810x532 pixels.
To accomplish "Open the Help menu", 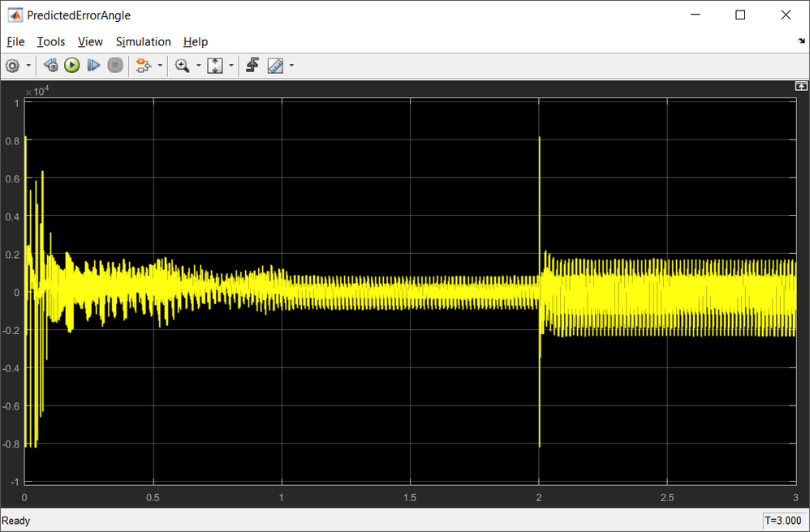I will tap(196, 42).
